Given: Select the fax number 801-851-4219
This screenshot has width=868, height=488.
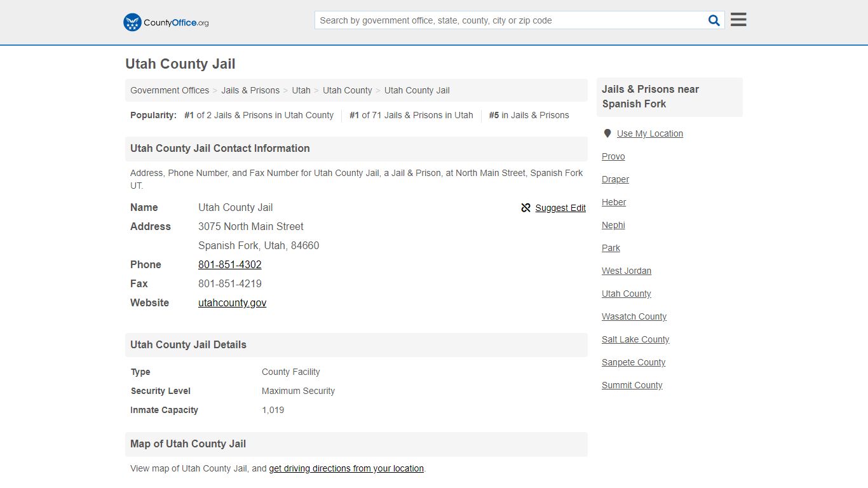Looking at the screenshot, I should tap(230, 283).
